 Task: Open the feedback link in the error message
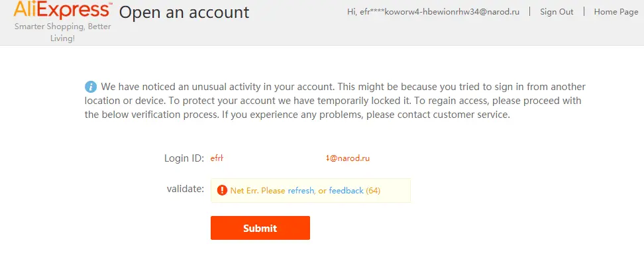click(x=347, y=191)
